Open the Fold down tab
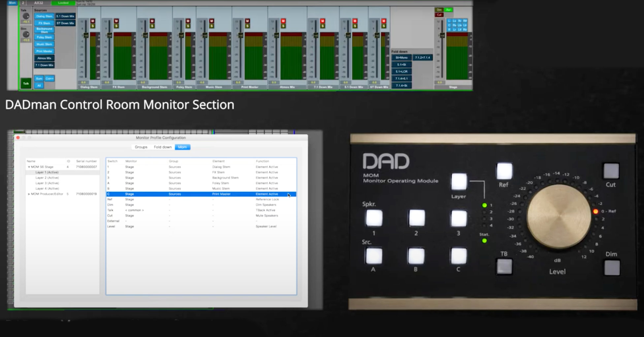Viewport: 644px width, 337px height. (x=162, y=147)
